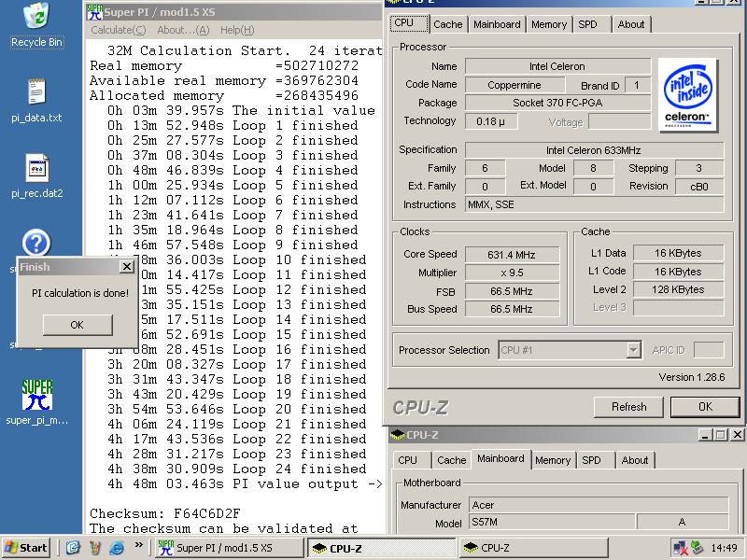747x560 pixels.
Task: Select the CPU tab in upper CPU-Z
Action: click(409, 23)
